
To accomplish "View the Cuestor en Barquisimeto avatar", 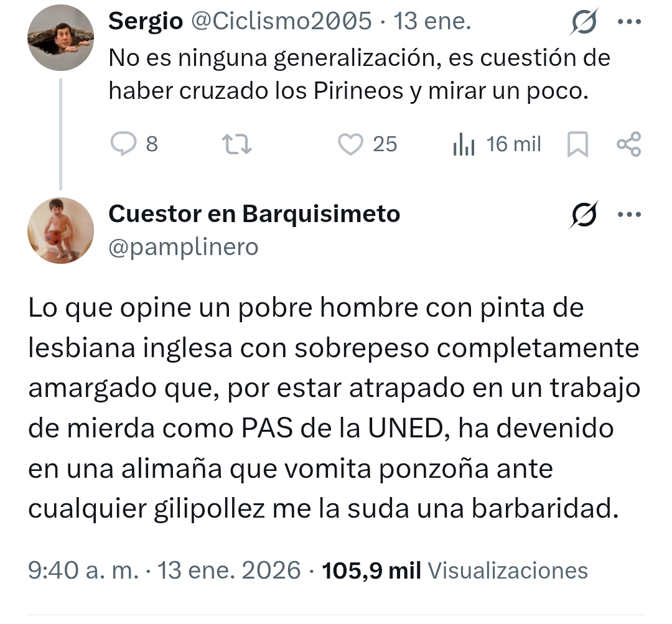I will click(x=60, y=230).
